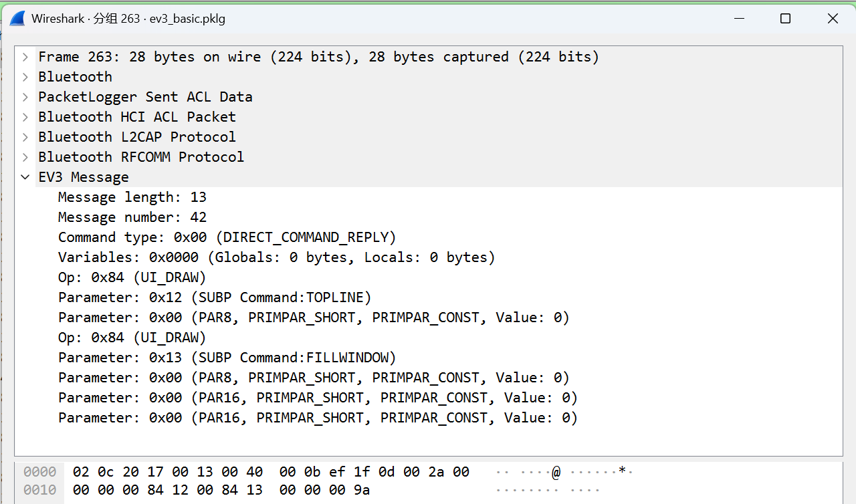Select PacketLogger Sent ACL Data item

[145, 97]
